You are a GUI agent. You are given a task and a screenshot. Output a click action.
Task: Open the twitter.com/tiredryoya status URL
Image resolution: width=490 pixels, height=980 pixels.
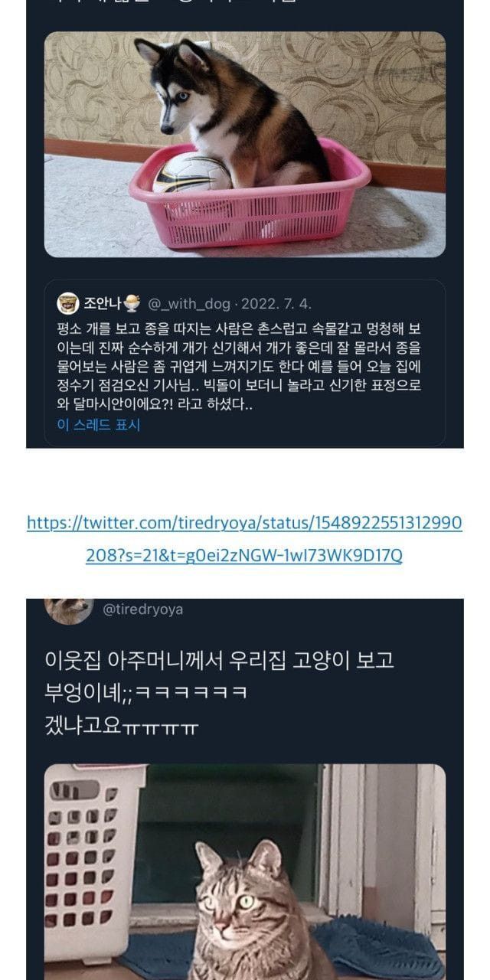coord(244,523)
